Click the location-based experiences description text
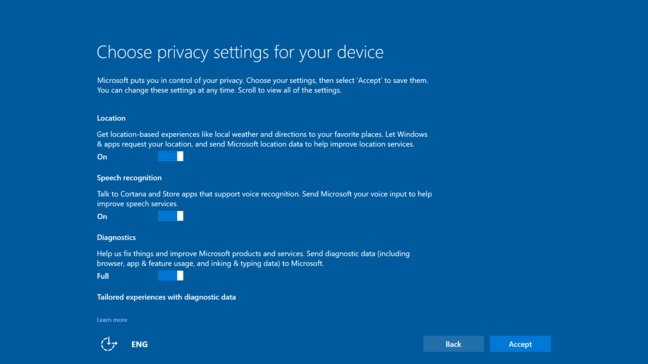 pyautogui.click(x=262, y=139)
